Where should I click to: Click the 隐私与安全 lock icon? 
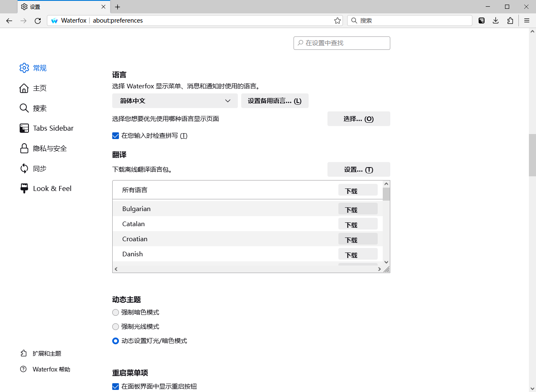[24, 148]
